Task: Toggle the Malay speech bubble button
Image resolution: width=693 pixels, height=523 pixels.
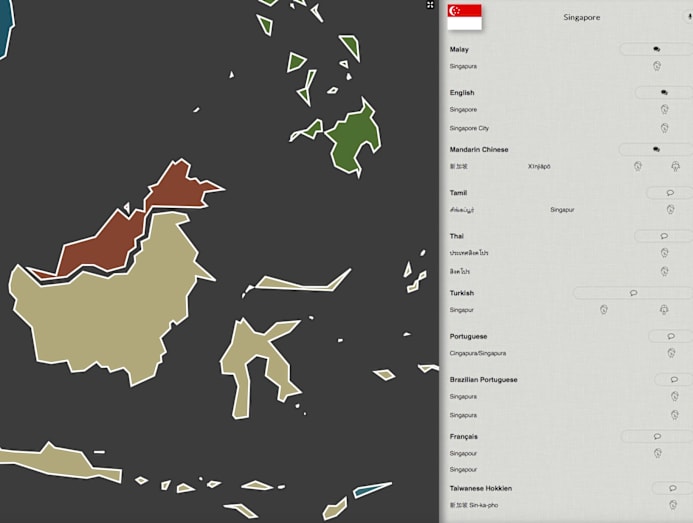Action: pos(656,49)
